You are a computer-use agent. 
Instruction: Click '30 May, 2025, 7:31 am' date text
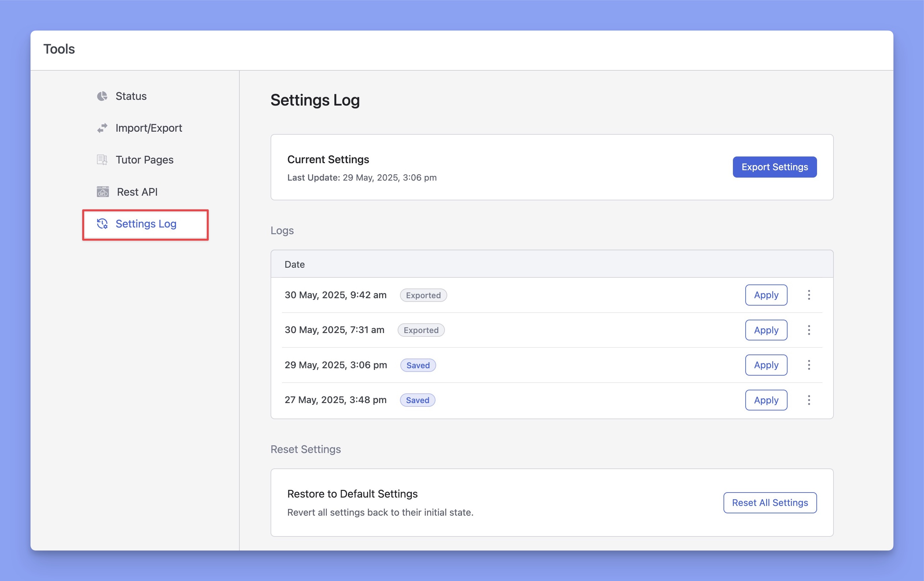334,330
